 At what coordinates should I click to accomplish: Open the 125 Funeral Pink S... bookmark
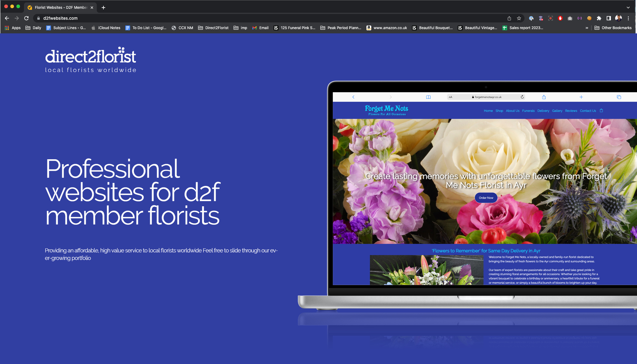pyautogui.click(x=295, y=28)
